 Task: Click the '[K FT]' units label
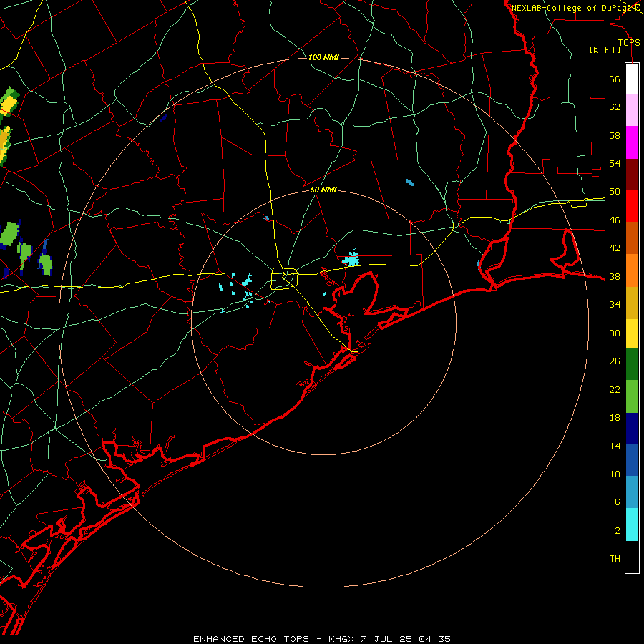[x=605, y=50]
